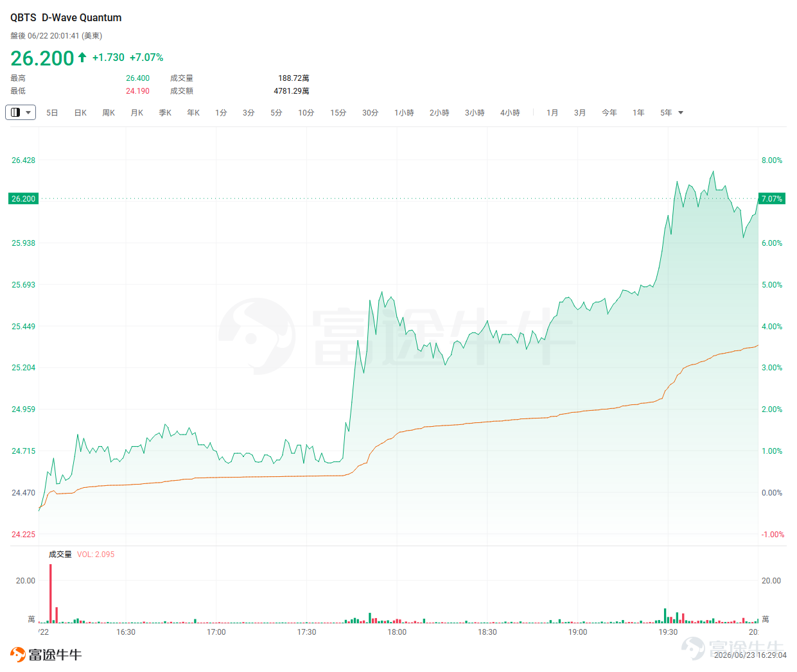Image resolution: width=797 pixels, height=672 pixels.
Task: Click the Futu bull logo at bottom left
Action: [17, 655]
